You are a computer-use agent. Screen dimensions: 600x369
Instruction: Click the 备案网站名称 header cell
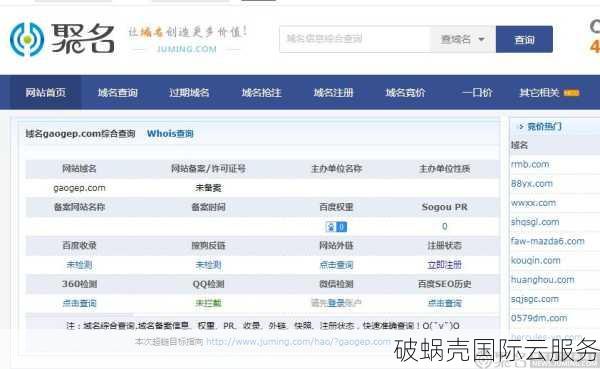(79, 207)
